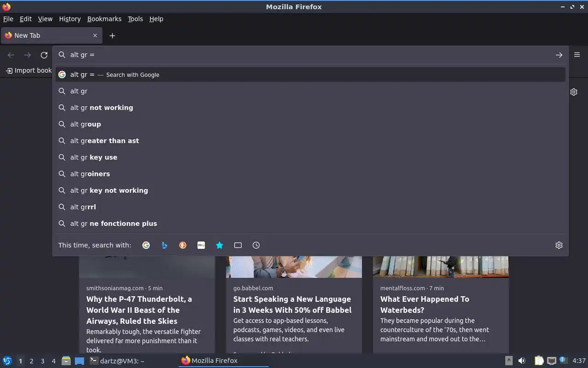The height and width of the screenshot is (368, 588).
Task: Open search settings gear in dropdown
Action: [x=559, y=245]
